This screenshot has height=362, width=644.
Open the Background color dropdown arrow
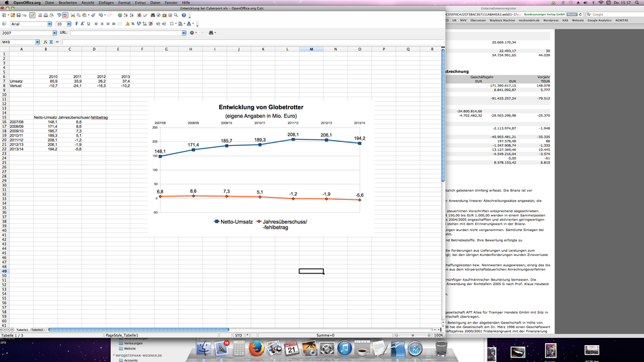[x=184, y=24]
